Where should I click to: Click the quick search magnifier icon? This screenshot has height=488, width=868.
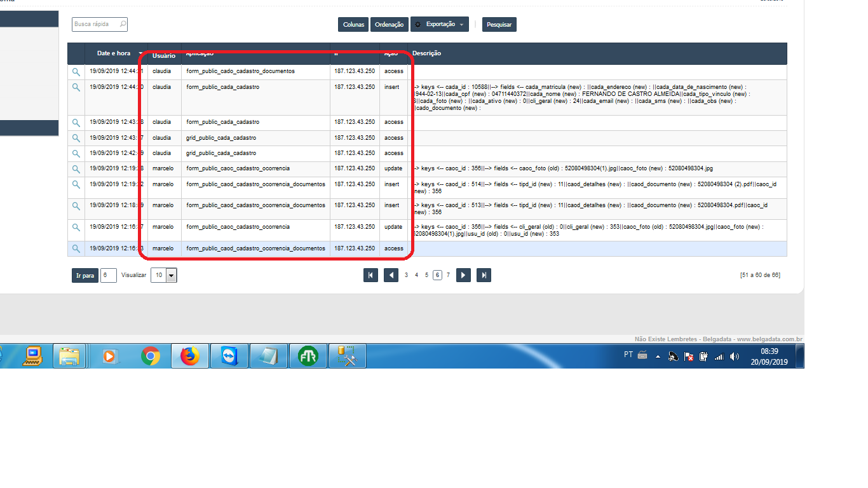coord(123,24)
